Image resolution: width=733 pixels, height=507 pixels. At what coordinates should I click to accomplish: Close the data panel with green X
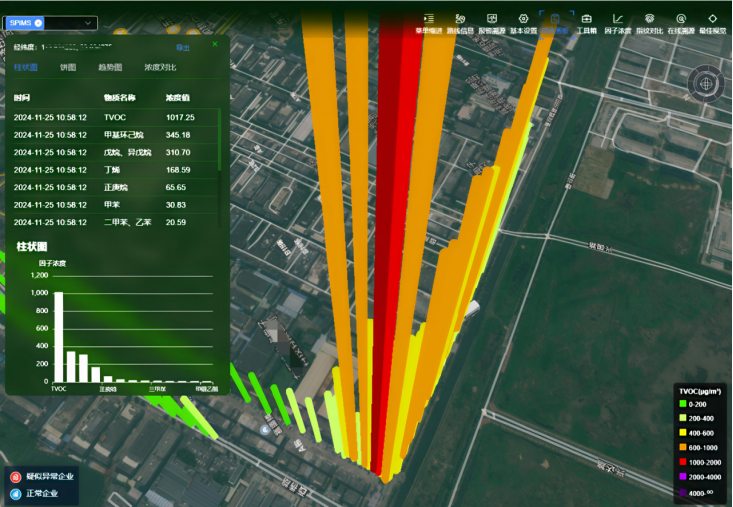coord(215,45)
